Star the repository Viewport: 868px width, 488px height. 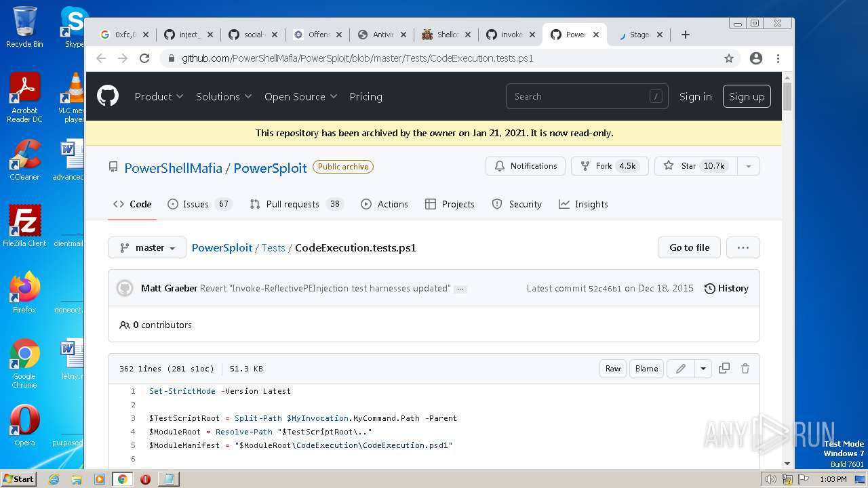pyautogui.click(x=695, y=166)
